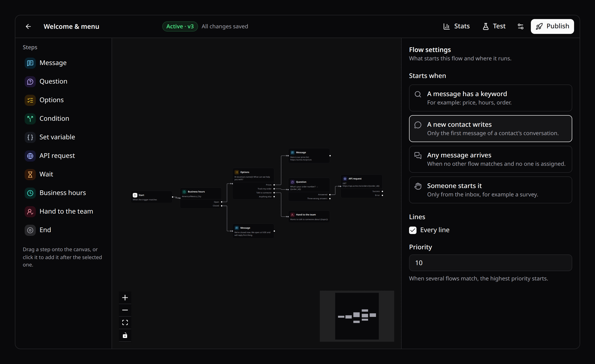Click the 'All changes saved' status text
The image size is (595, 364).
point(225,26)
